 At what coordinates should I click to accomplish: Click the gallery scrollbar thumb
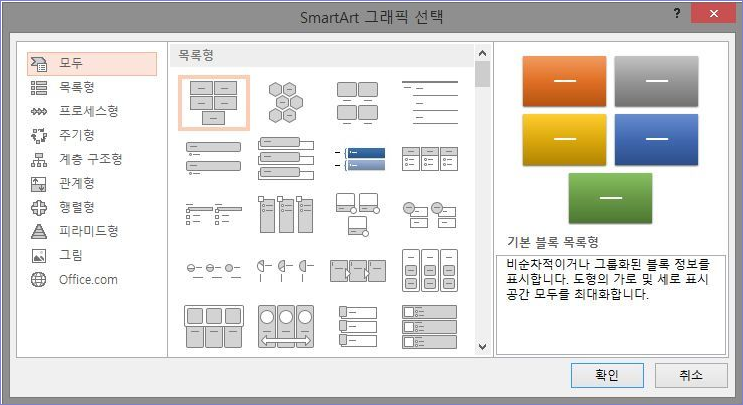[482, 74]
